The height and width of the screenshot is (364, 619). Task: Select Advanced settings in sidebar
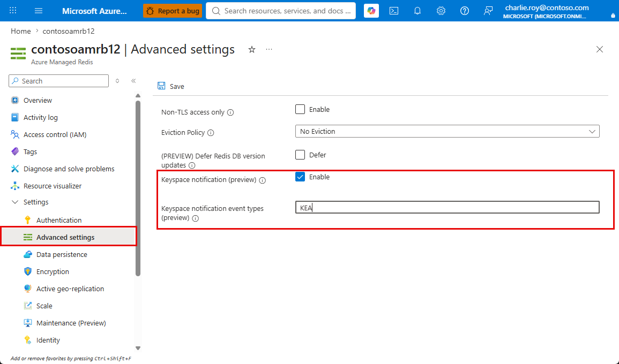pyautogui.click(x=69, y=237)
